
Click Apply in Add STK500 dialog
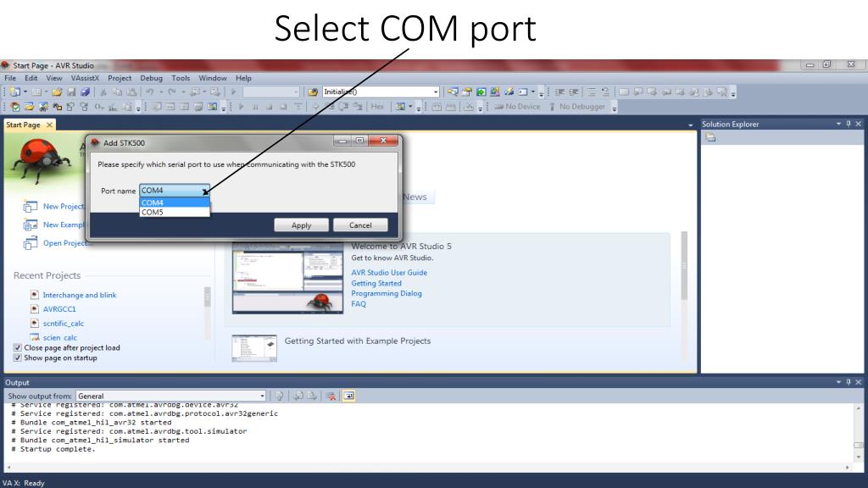point(301,225)
